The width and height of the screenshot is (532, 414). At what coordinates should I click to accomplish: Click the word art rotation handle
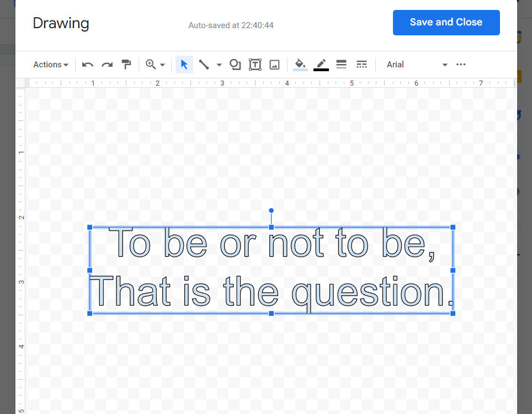271,211
